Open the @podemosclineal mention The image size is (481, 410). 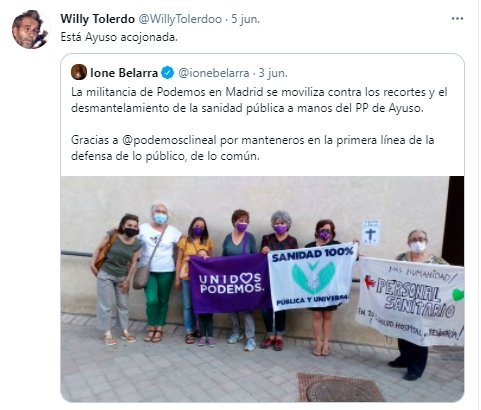click(x=169, y=140)
